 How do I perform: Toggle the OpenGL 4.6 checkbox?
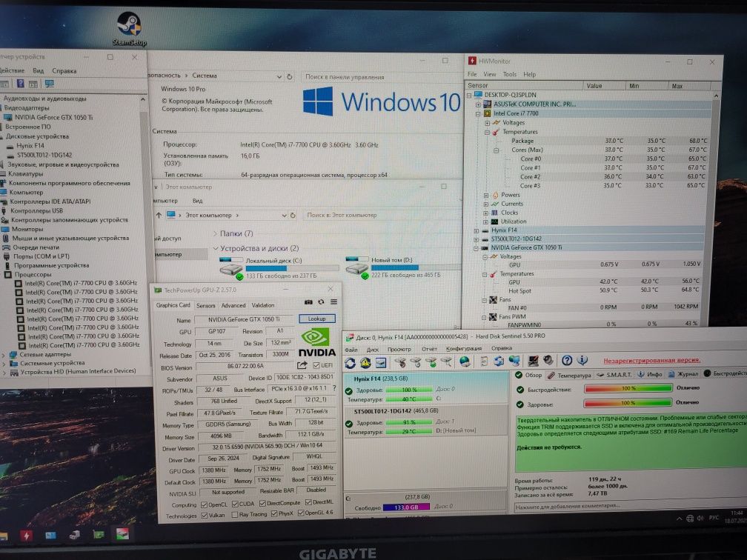tap(301, 513)
